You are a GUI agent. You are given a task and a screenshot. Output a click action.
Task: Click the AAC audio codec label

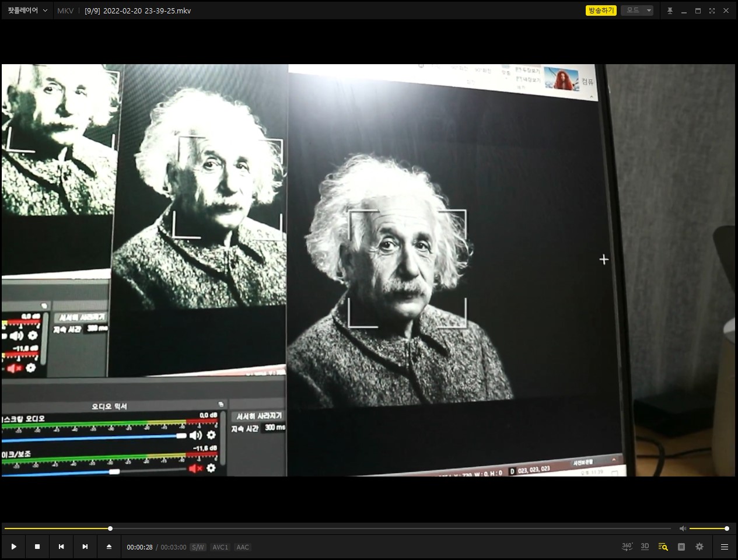(243, 547)
